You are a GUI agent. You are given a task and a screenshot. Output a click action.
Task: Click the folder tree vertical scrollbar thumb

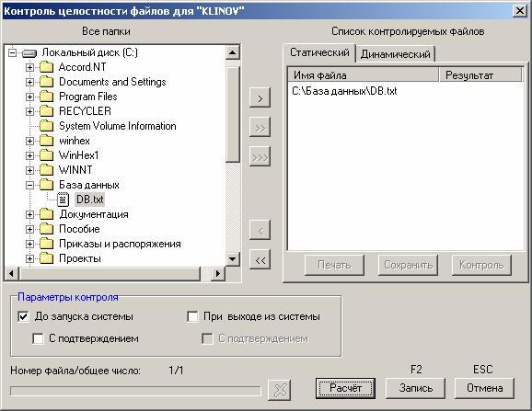(233, 115)
